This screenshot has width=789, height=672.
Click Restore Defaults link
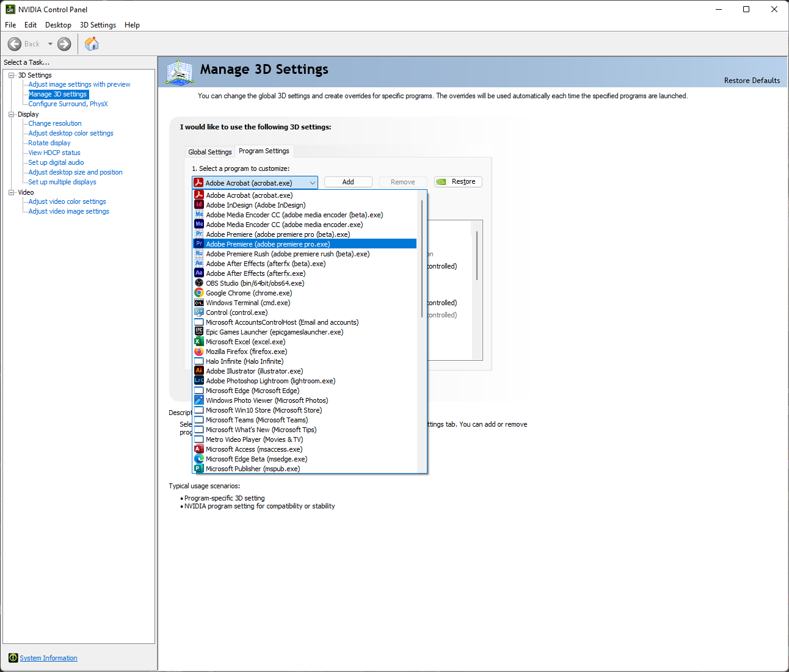tap(752, 81)
